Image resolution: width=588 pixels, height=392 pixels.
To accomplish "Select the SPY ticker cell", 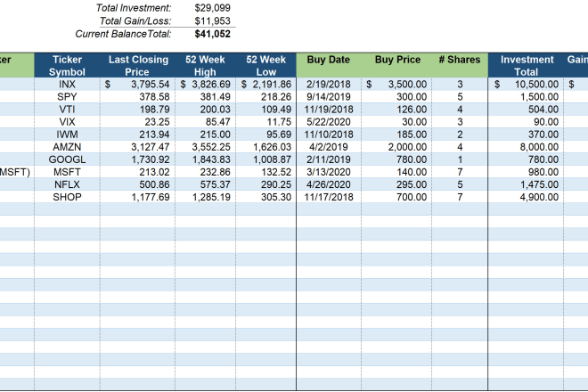I will click(67, 97).
